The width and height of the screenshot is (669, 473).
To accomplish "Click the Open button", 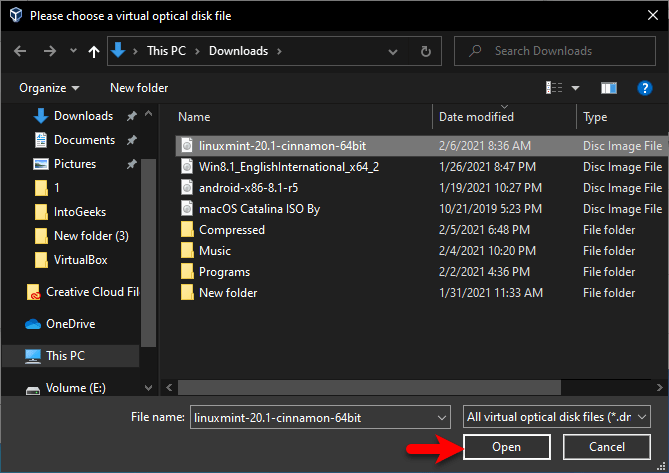I will pyautogui.click(x=506, y=447).
